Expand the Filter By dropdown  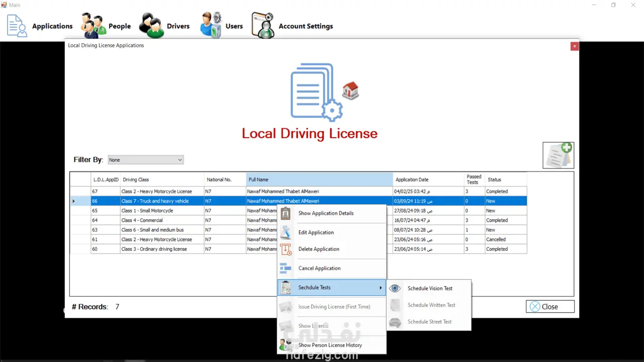(146, 160)
